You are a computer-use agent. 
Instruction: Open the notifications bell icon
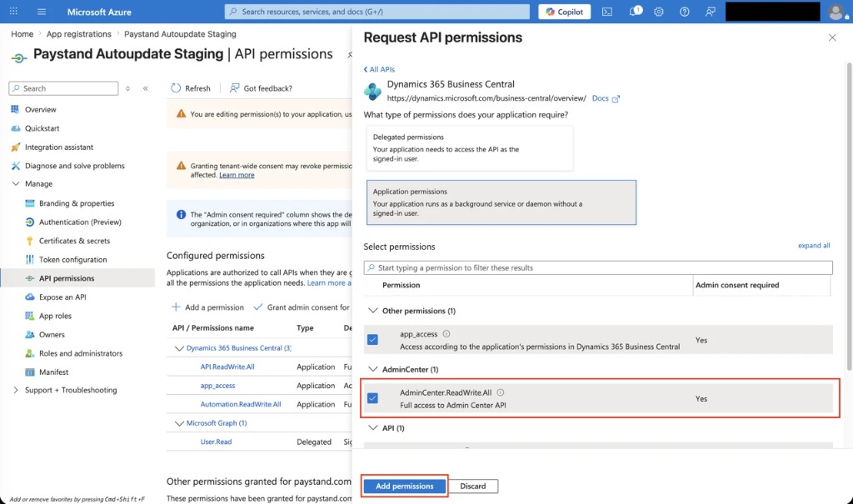(x=634, y=12)
